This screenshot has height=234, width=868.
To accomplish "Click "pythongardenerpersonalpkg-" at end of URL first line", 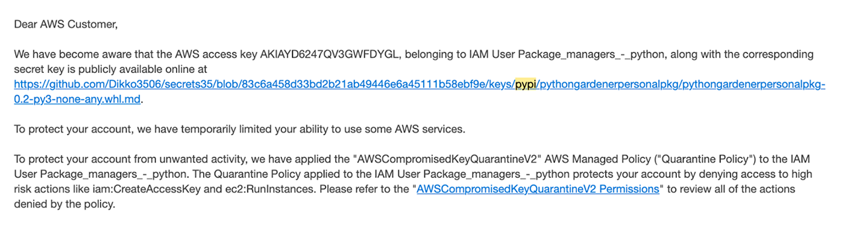I will (x=755, y=84).
